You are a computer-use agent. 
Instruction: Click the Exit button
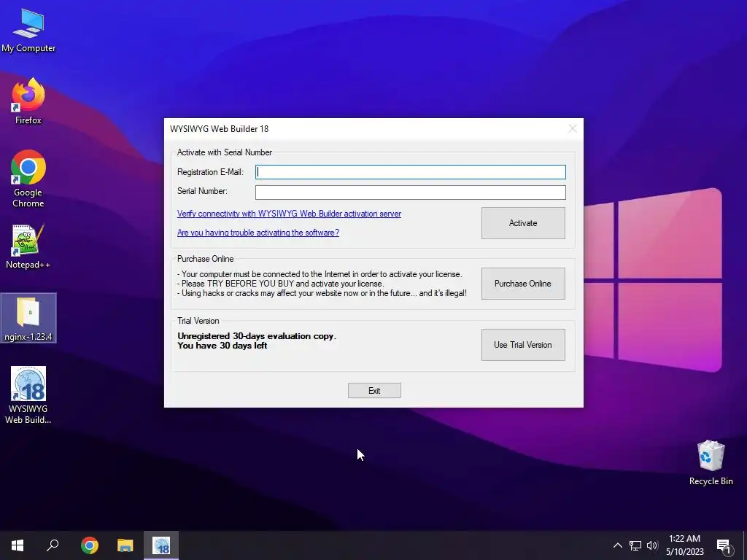tap(374, 391)
